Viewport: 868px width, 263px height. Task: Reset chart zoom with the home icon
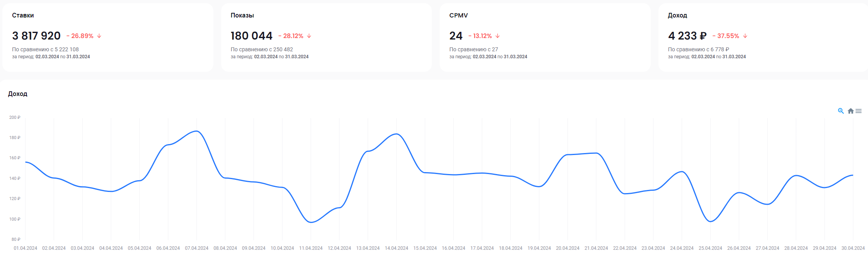[x=851, y=111]
